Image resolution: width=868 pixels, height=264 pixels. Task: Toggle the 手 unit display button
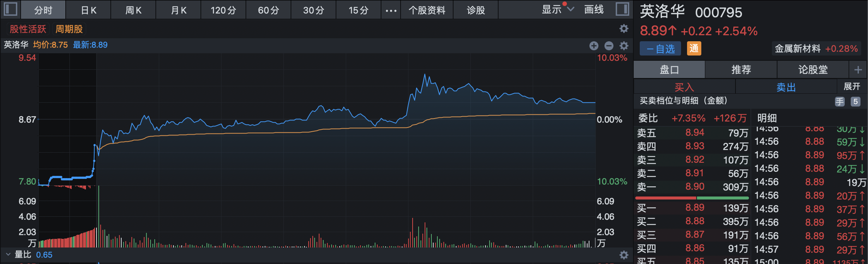839,101
